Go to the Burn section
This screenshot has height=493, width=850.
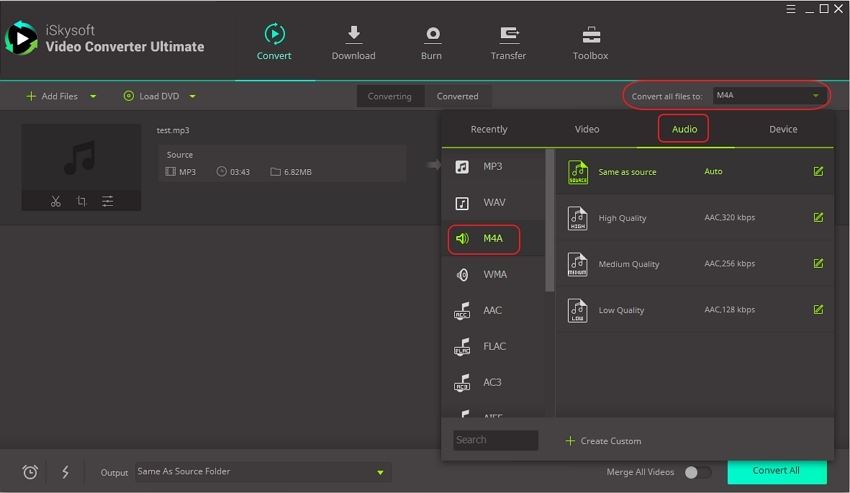pos(431,43)
